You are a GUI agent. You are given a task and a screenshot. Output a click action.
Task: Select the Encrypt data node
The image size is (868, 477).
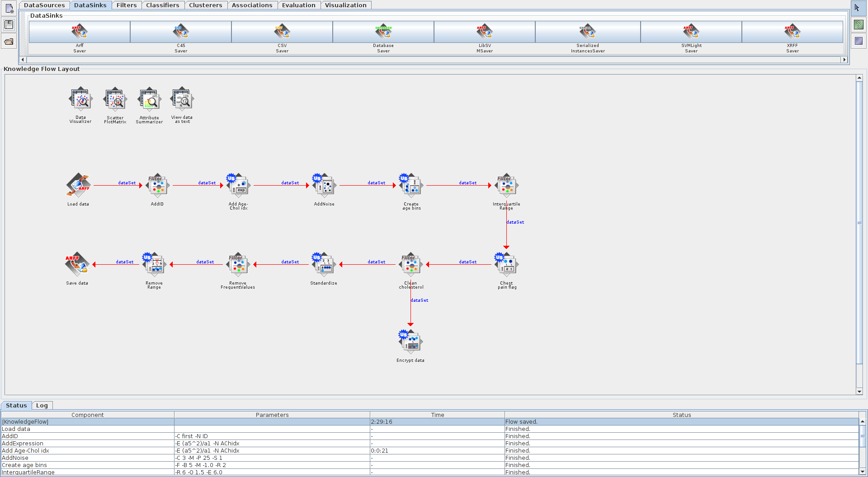410,342
